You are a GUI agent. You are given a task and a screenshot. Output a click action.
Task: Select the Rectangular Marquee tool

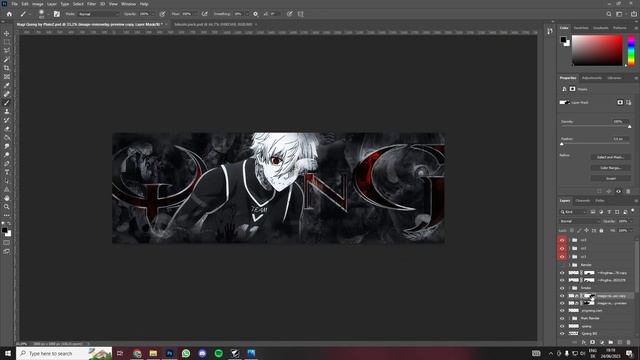(7, 42)
